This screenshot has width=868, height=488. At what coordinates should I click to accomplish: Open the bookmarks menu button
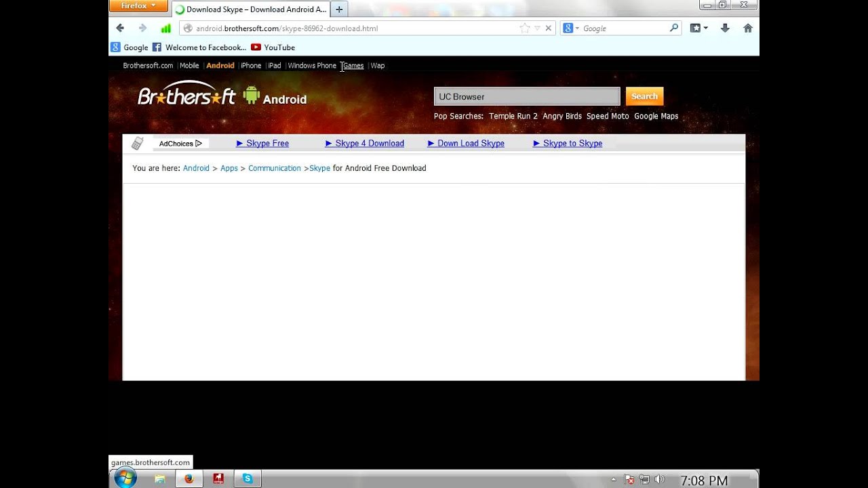[x=698, y=28]
